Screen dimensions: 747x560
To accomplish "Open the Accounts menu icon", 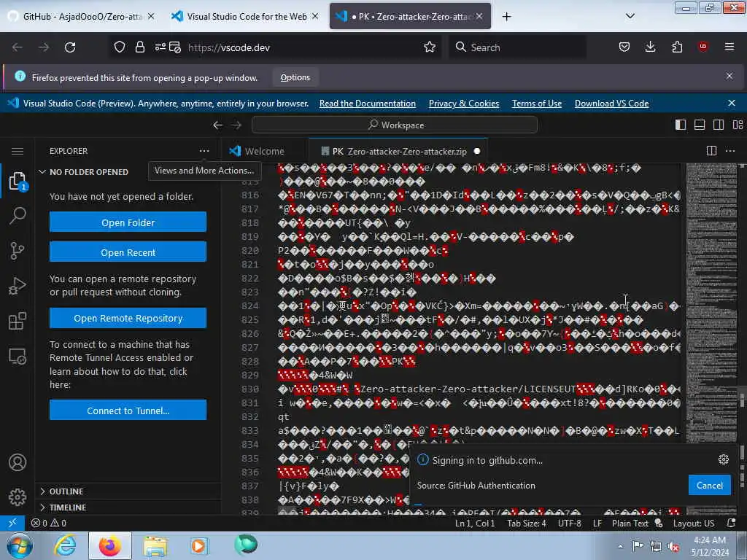I will pos(18,462).
